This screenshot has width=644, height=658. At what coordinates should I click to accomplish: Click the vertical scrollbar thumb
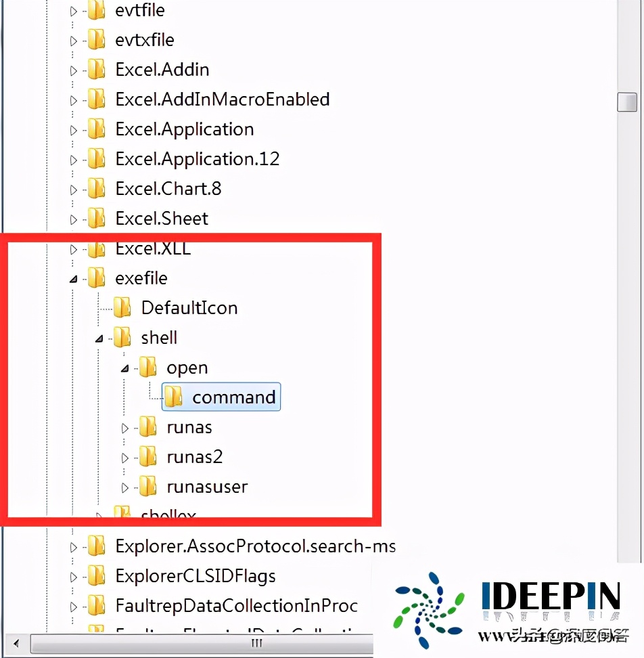(x=627, y=102)
